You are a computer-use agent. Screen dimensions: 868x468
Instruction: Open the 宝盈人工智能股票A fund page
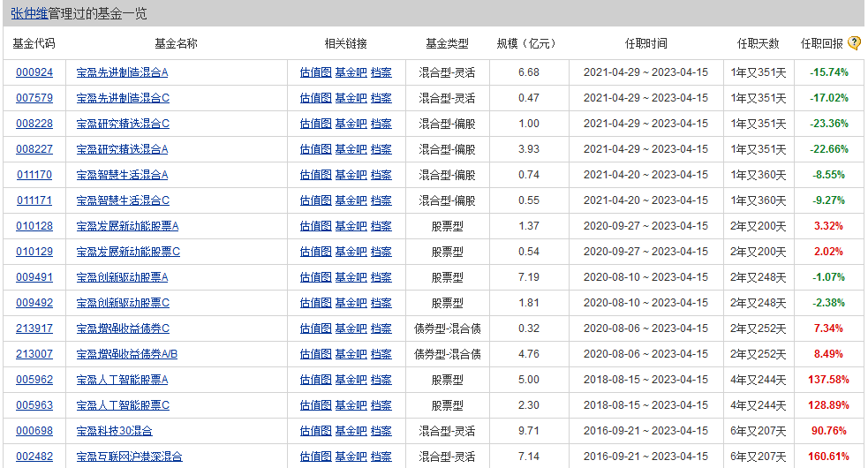[x=123, y=380]
